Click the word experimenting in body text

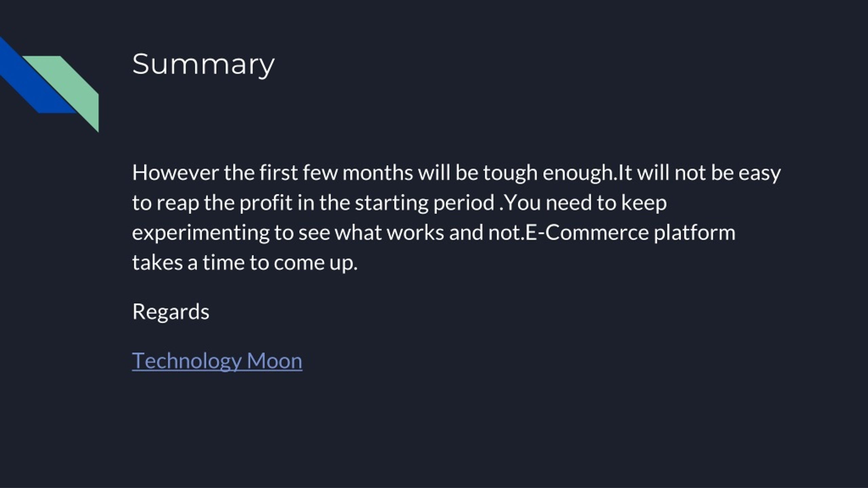pos(200,233)
